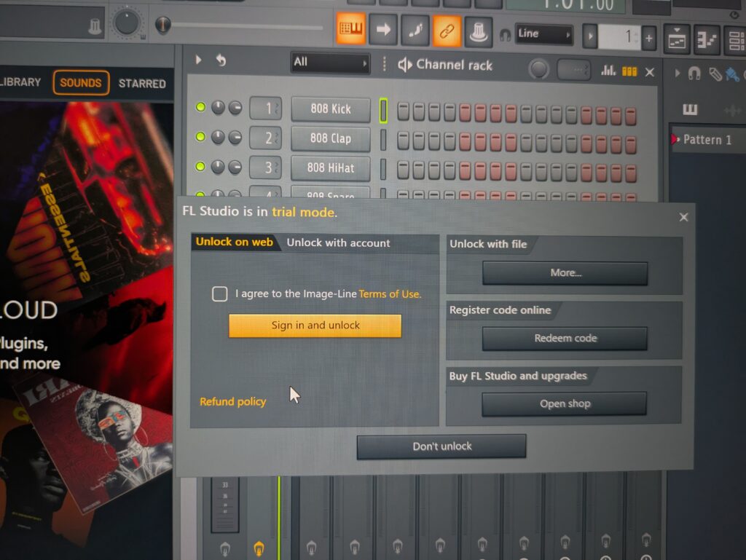Mute 808 Kick with green LED

pyautogui.click(x=200, y=107)
